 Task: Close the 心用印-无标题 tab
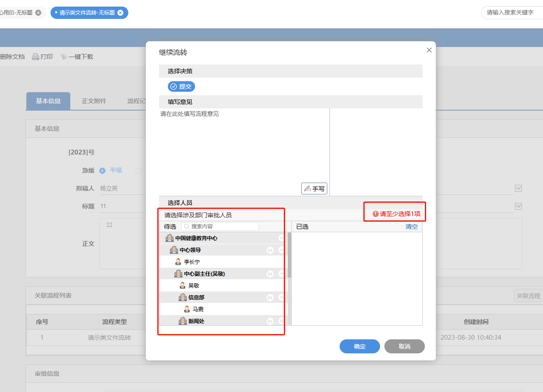coord(38,13)
